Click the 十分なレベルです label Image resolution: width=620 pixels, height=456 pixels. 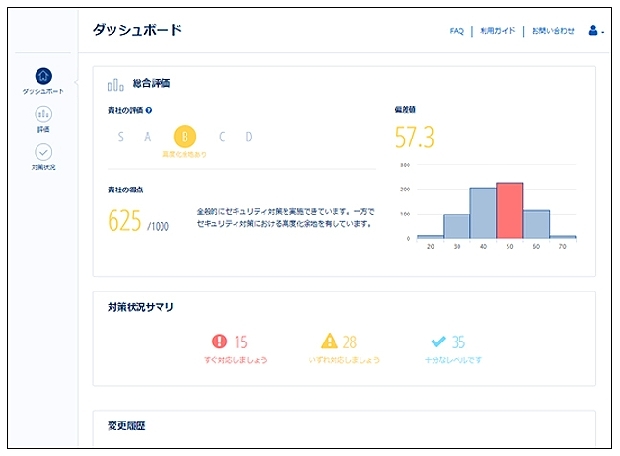pyautogui.click(x=453, y=360)
